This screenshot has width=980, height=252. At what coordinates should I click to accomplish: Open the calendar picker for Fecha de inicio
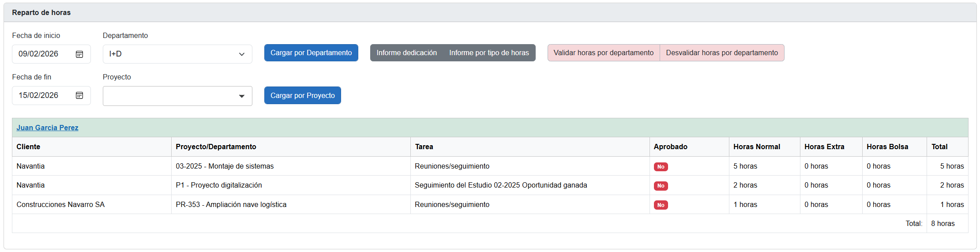pos(79,54)
